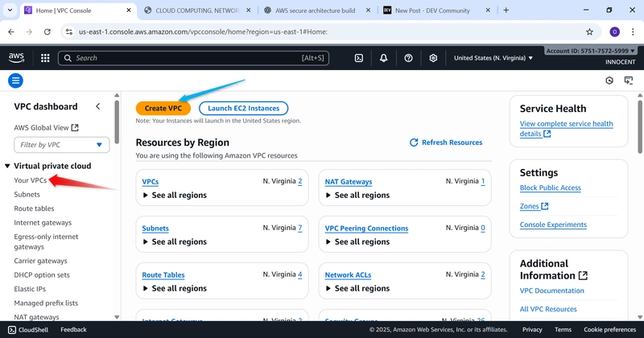Screen dimensions: 644x338
Task: Expand See all regions under Subnets
Action: (174, 241)
